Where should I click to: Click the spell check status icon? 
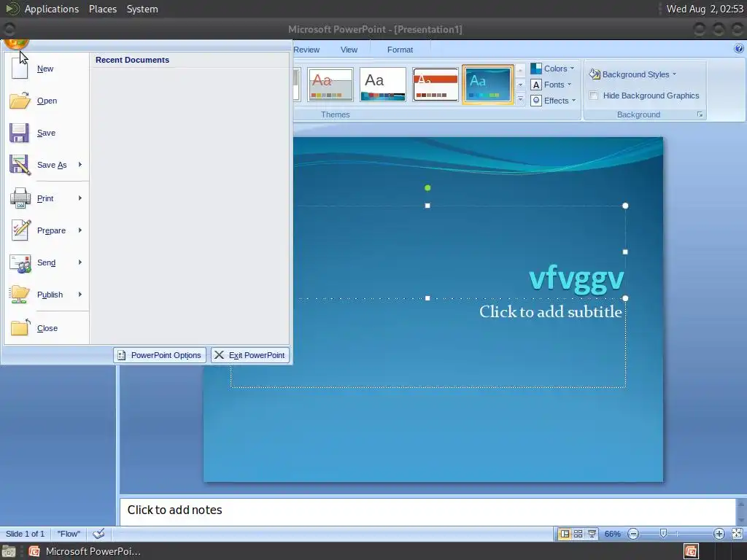point(98,534)
